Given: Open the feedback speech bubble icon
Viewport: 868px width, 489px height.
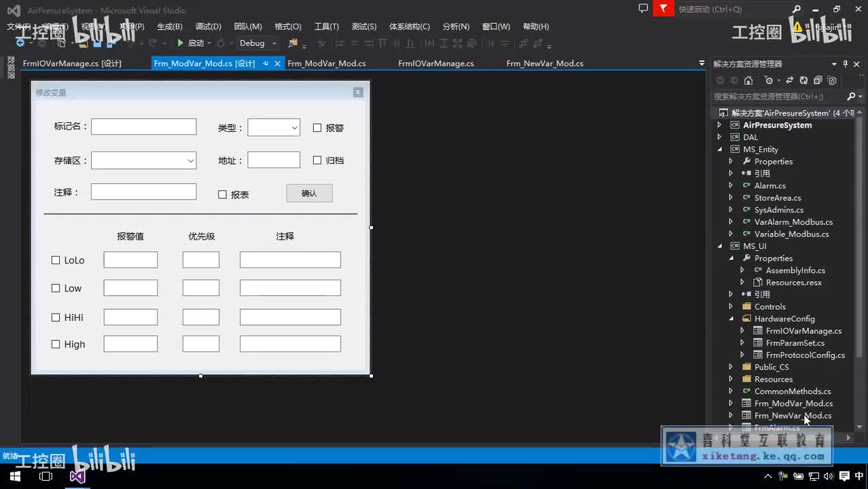Looking at the screenshot, I should 643,9.
